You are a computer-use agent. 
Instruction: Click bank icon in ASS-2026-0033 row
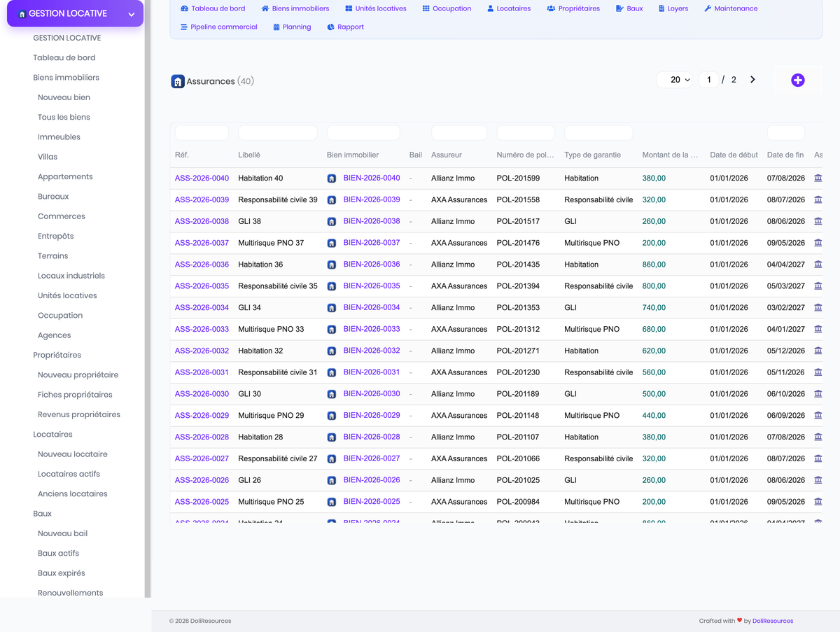[x=818, y=329]
